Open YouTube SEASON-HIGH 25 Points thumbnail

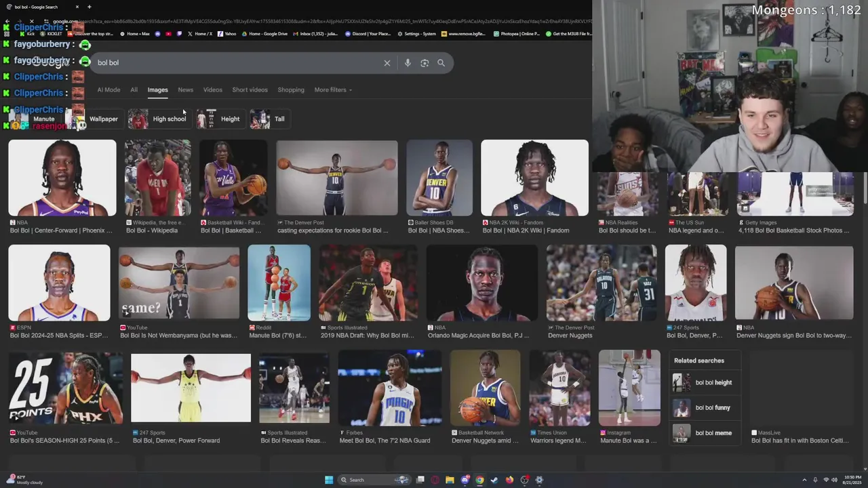tap(66, 388)
